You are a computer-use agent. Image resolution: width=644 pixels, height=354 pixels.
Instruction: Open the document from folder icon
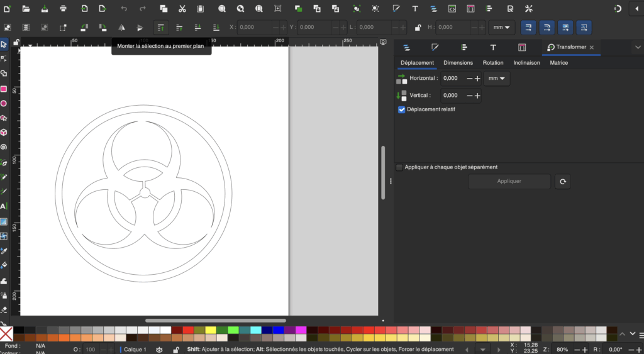click(26, 9)
